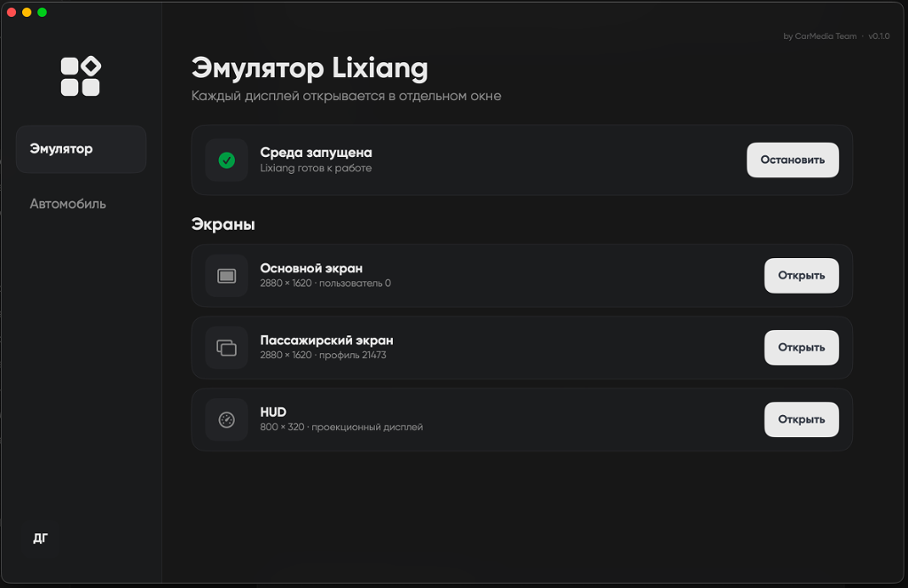908x588 pixels.
Task: Click the main screen monitor icon
Action: pos(226,276)
